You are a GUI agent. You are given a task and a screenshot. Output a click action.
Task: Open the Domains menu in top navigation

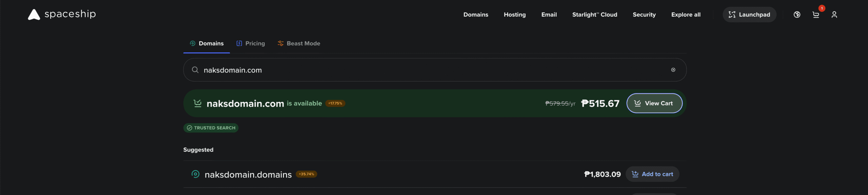pos(476,15)
